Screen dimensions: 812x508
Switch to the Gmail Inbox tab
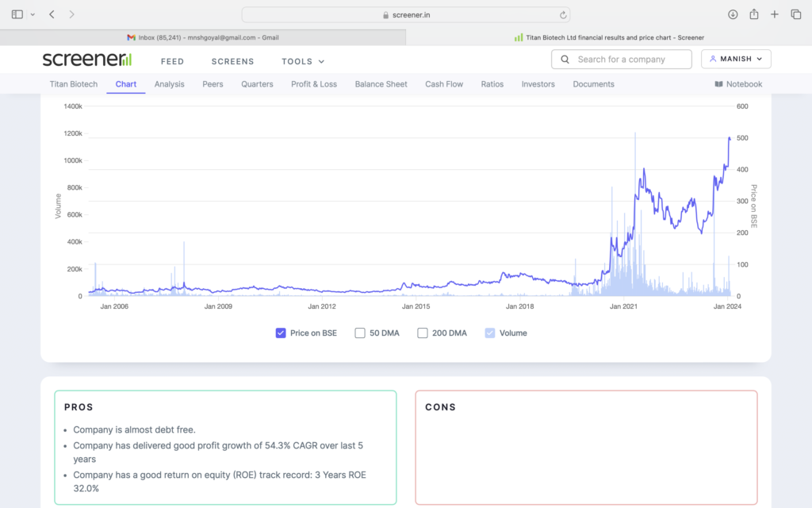(203, 37)
